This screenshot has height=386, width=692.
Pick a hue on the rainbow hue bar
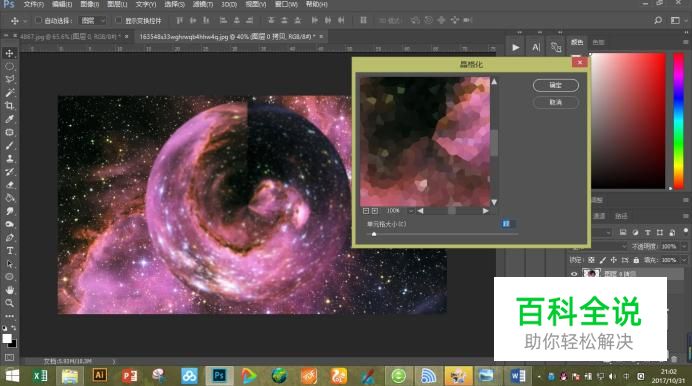(x=678, y=121)
